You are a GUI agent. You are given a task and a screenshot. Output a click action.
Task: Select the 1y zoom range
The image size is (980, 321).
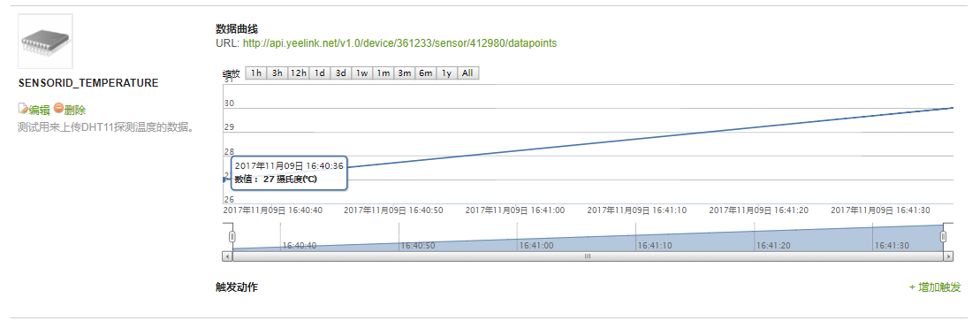(x=447, y=73)
